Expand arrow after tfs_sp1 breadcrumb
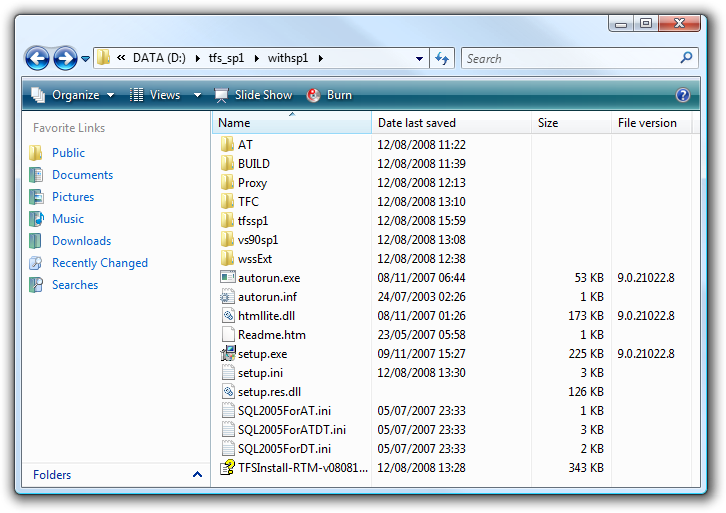Screen dimensions: 726x513 coord(257,58)
